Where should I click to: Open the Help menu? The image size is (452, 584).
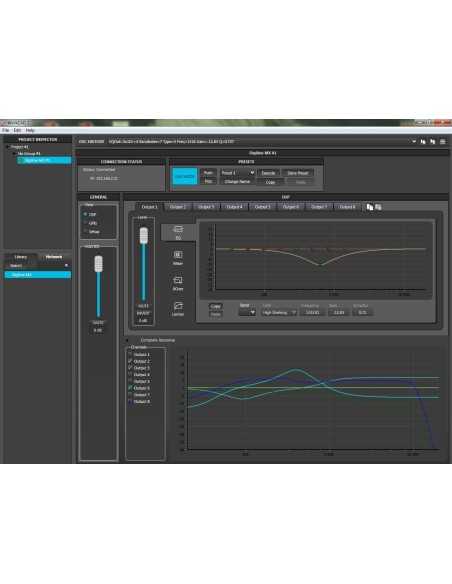click(30, 130)
